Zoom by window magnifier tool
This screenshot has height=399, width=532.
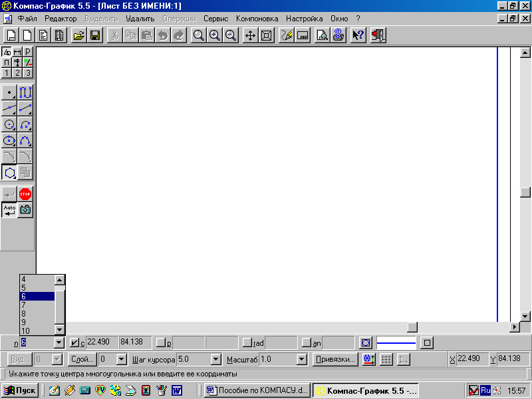pos(198,35)
